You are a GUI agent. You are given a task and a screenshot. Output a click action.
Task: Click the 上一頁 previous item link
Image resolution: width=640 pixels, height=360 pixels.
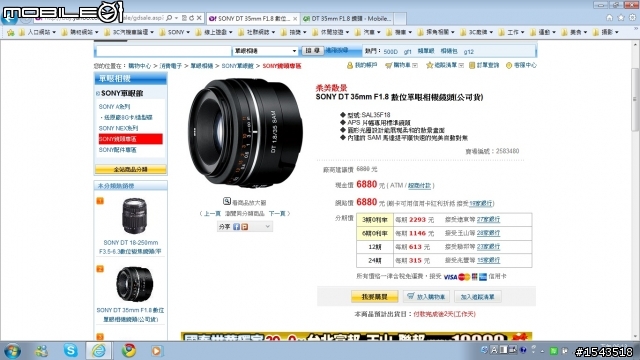coord(212,213)
